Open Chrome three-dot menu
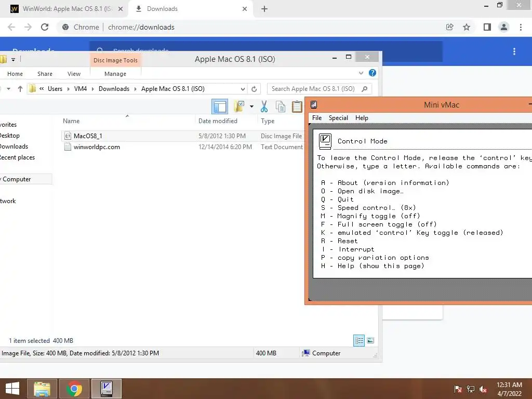This screenshot has height=399, width=532. click(x=521, y=27)
